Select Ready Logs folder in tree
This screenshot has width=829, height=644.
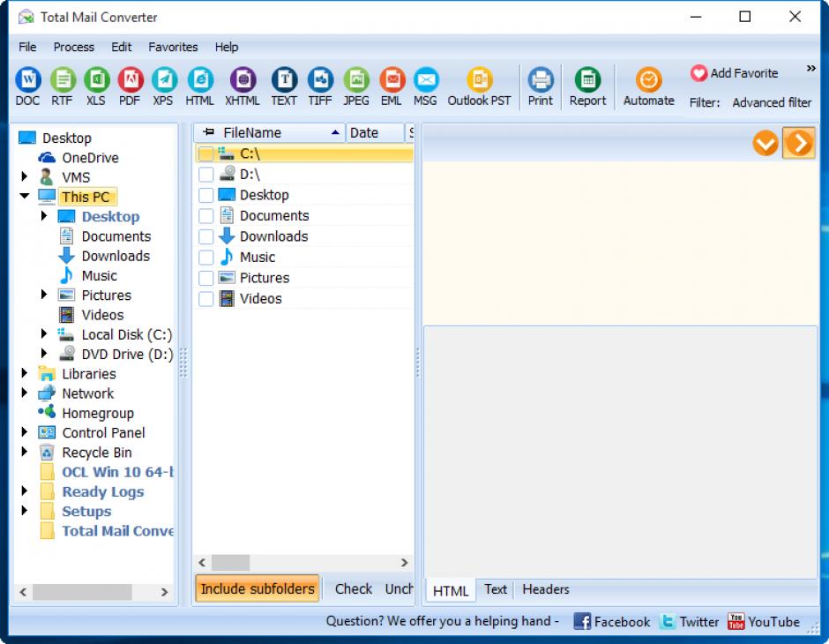(103, 491)
